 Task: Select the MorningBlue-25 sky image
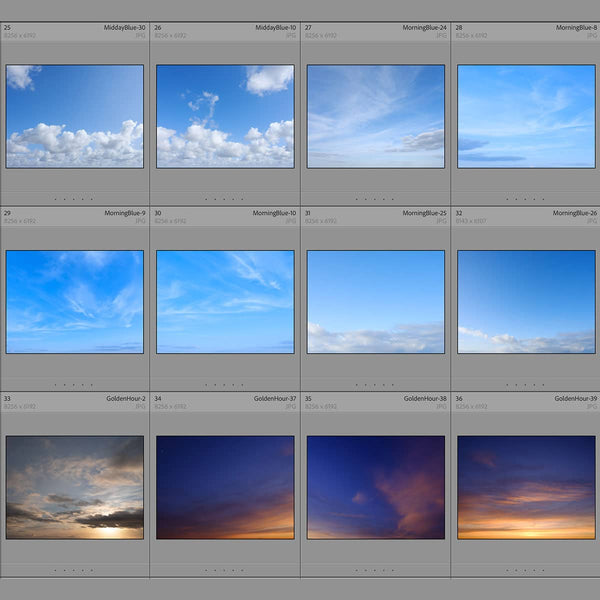[x=376, y=301]
